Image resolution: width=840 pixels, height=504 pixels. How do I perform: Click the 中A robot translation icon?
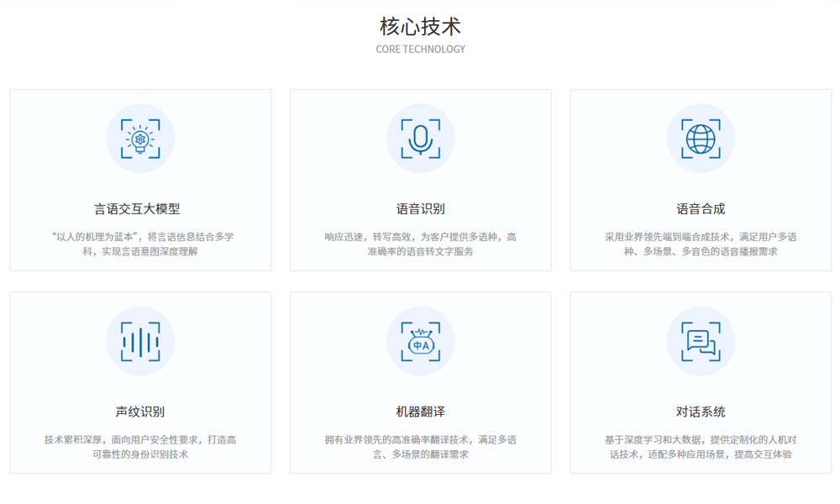(x=420, y=342)
